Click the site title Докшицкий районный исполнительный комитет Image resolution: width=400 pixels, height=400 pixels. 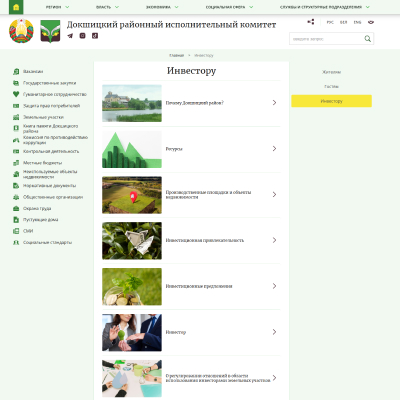pyautogui.click(x=171, y=25)
